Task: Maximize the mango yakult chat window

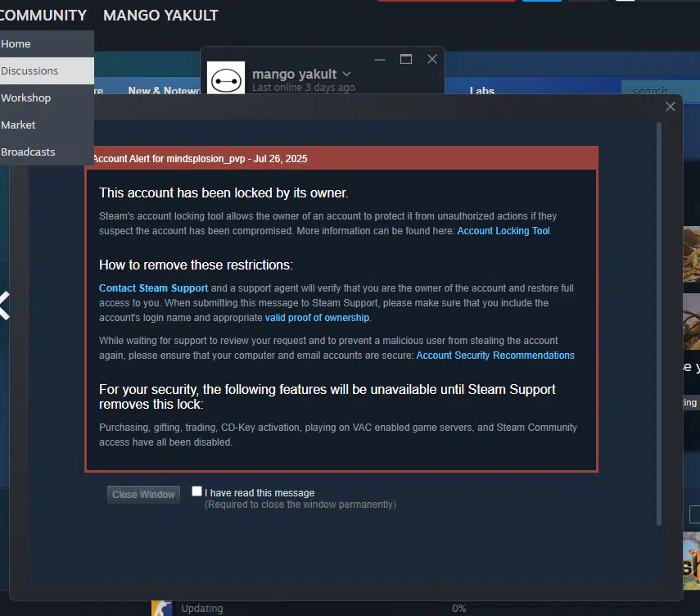Action: (406, 59)
